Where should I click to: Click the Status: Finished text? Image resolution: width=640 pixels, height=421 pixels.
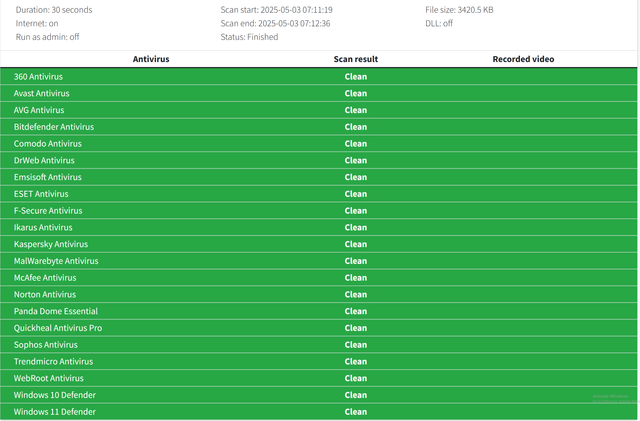tap(249, 37)
